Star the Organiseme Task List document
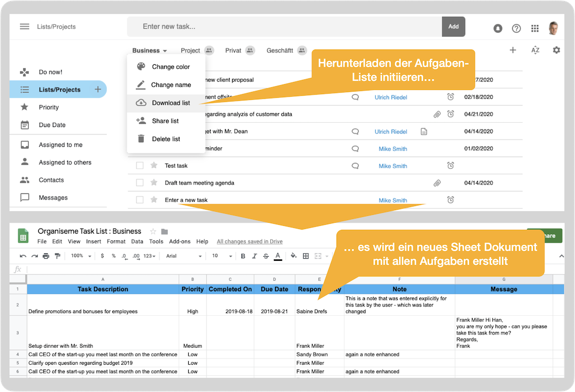Screen dimensions: 575x392 [x=153, y=232]
